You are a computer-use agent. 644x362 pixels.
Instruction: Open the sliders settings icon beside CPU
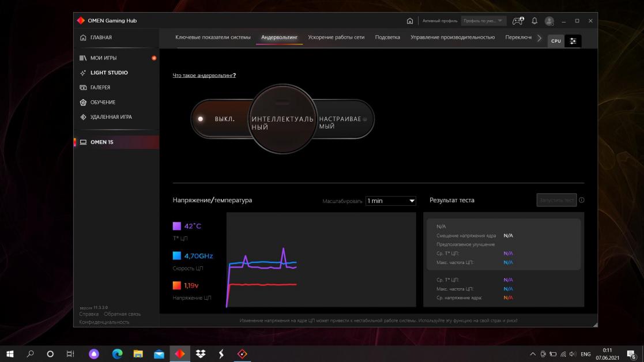click(573, 41)
